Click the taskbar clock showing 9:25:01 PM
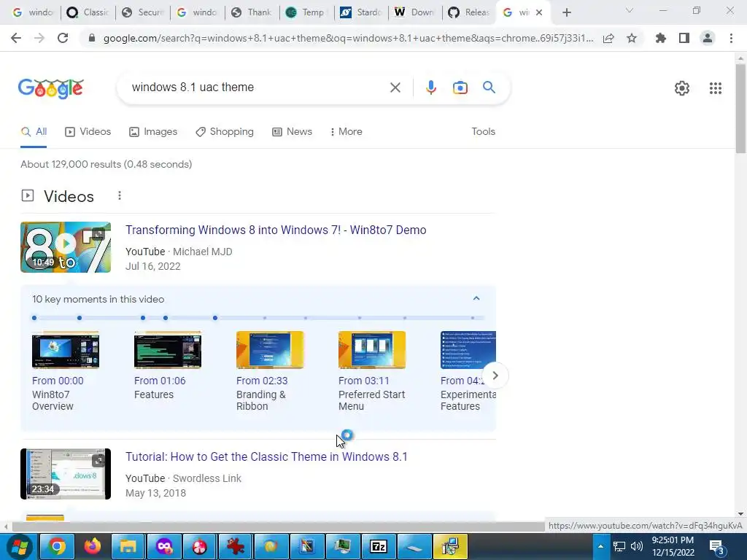Screen dimensions: 747x560 click(x=673, y=546)
